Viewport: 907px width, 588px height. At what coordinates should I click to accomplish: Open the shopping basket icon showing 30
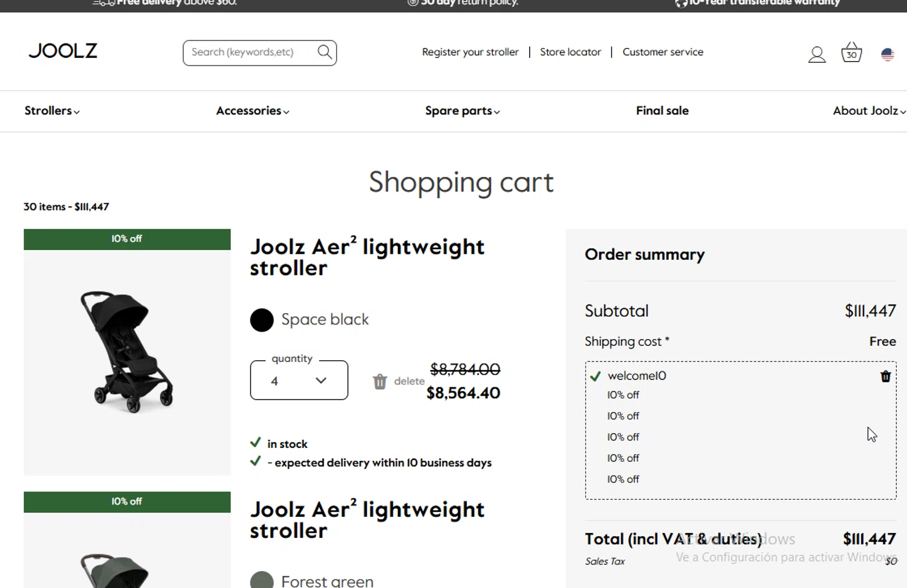click(x=851, y=53)
